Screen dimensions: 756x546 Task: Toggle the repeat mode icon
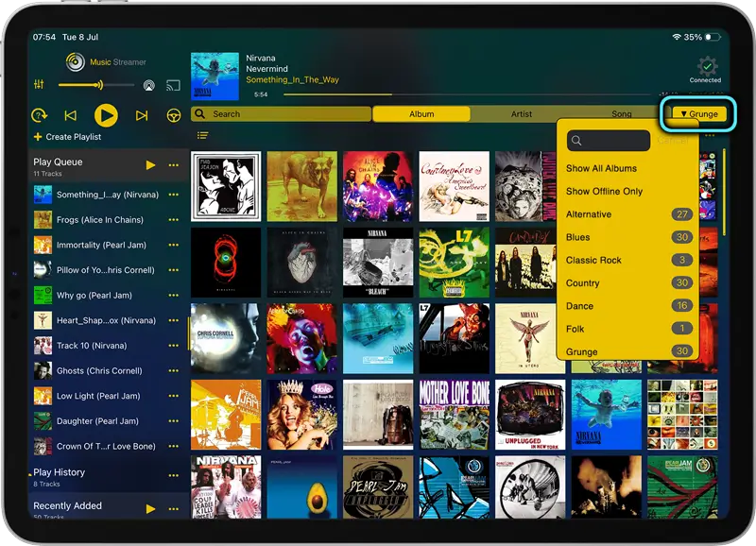click(39, 115)
